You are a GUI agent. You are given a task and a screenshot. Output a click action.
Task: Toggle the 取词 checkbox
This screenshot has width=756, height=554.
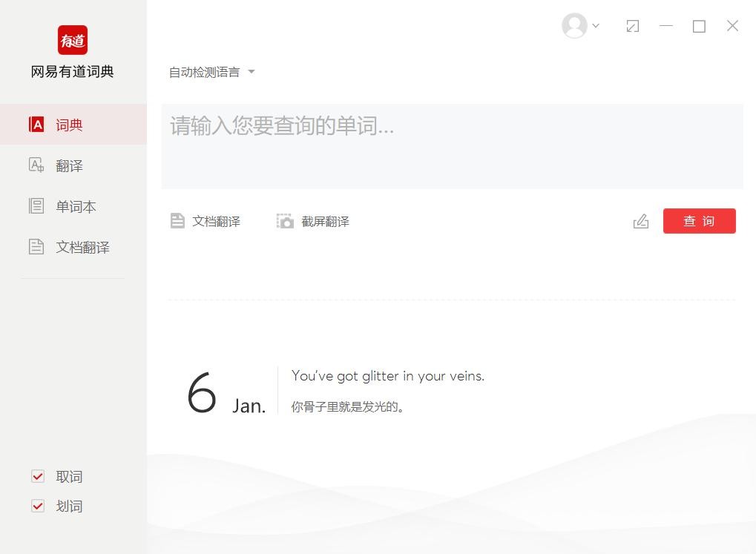pyautogui.click(x=38, y=476)
